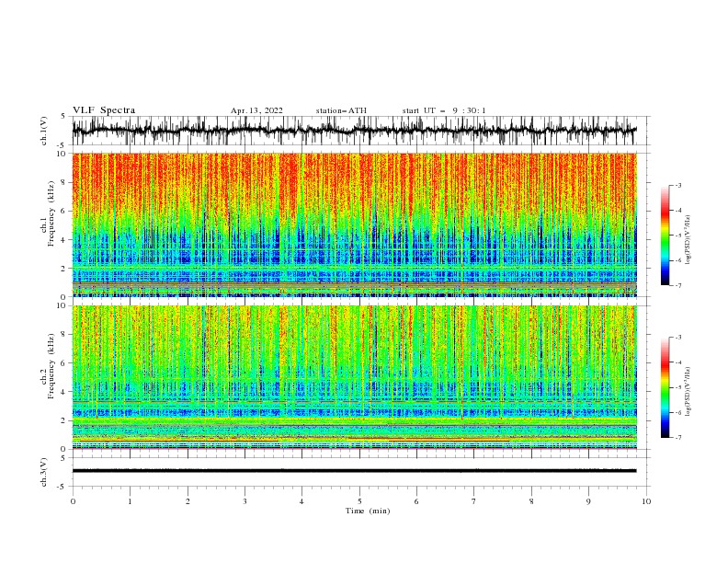Click the ch.1 voltage waveform trace
The height and width of the screenshot is (563, 728).
pos(354,131)
